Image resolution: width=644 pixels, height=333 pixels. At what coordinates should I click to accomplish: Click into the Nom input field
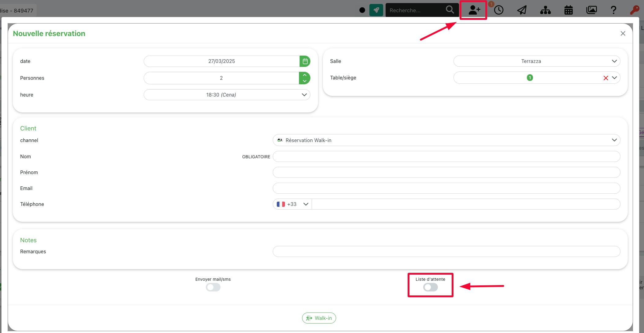point(446,156)
